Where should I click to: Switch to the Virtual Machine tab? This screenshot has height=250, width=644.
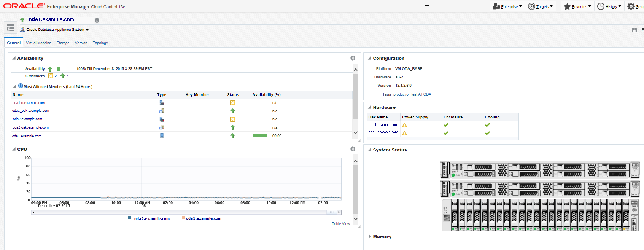pos(38,43)
